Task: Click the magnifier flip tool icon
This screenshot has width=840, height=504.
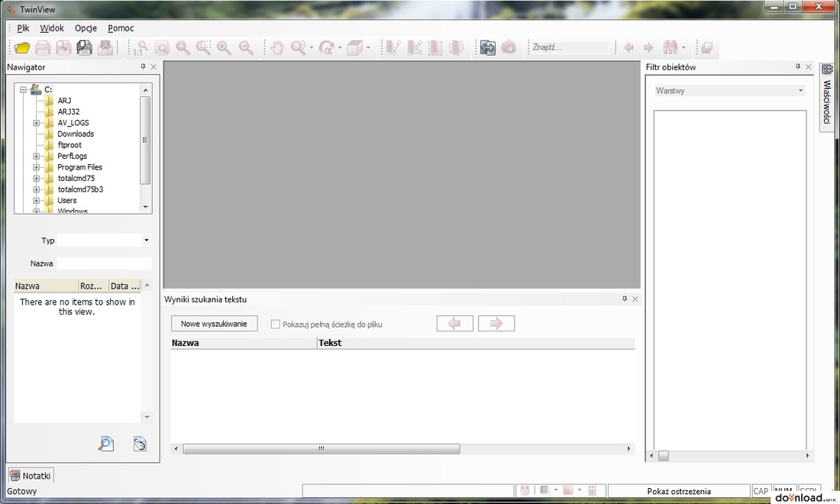Action: point(299,47)
